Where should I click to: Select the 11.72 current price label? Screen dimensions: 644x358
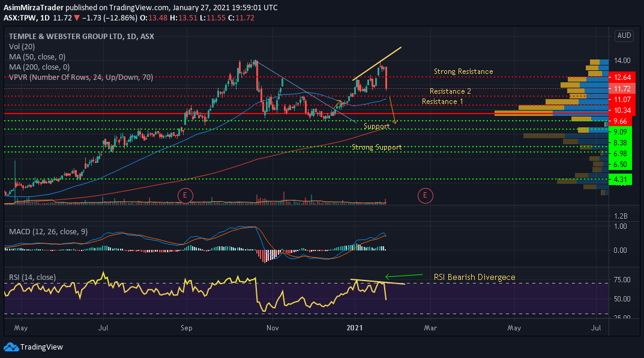(622, 89)
